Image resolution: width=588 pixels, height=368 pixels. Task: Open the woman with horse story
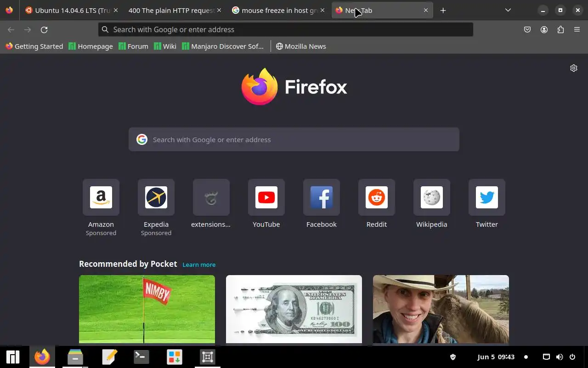441,309
